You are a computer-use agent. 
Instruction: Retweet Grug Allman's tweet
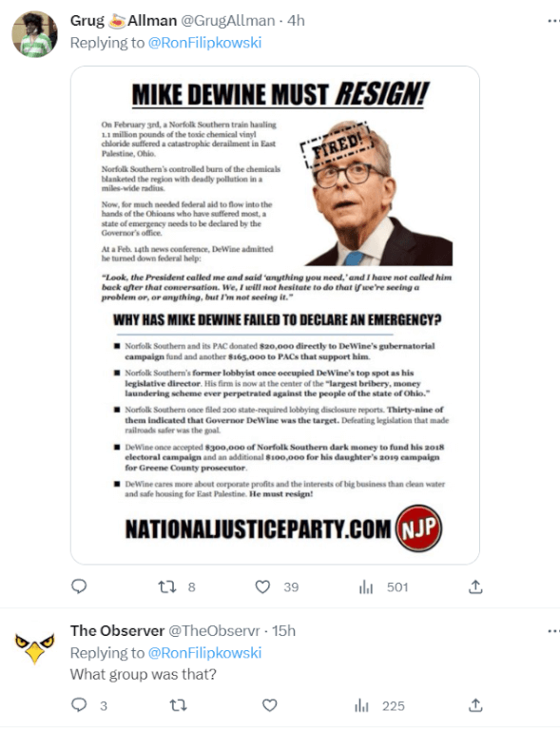pyautogui.click(x=167, y=587)
